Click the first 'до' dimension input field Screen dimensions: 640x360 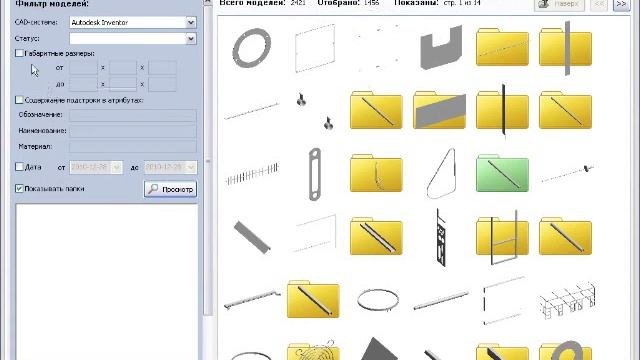[x=83, y=84]
